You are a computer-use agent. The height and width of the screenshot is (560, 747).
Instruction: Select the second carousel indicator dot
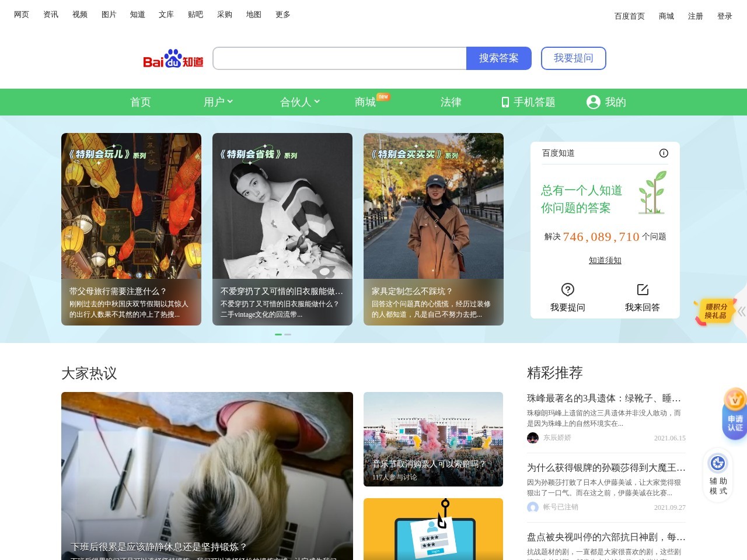(x=288, y=334)
